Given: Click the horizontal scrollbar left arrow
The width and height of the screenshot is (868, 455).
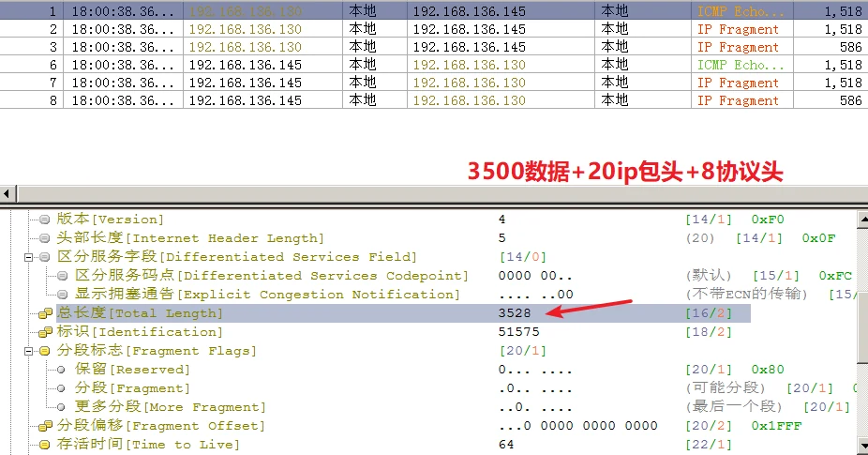Looking at the screenshot, I should point(7,194).
